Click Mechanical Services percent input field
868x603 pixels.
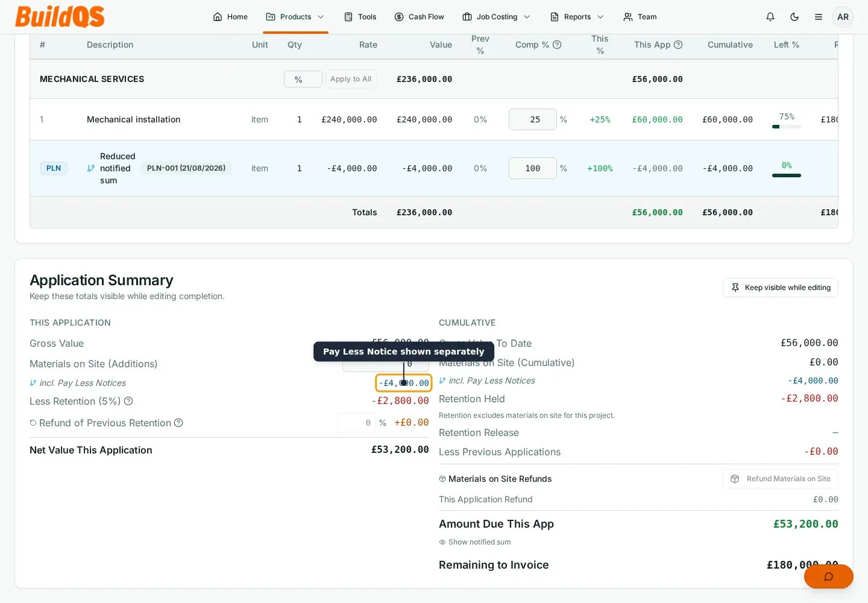[303, 79]
